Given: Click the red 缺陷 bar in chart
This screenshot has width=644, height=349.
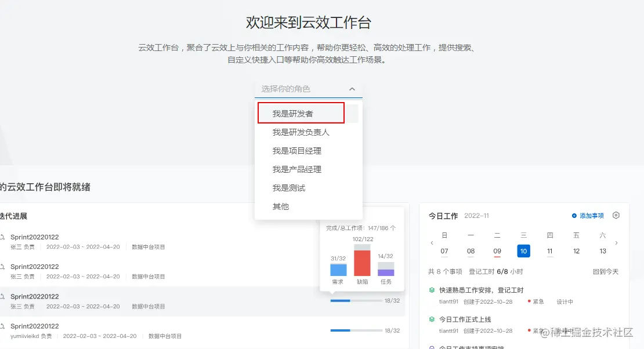Looking at the screenshot, I should pyautogui.click(x=362, y=263).
